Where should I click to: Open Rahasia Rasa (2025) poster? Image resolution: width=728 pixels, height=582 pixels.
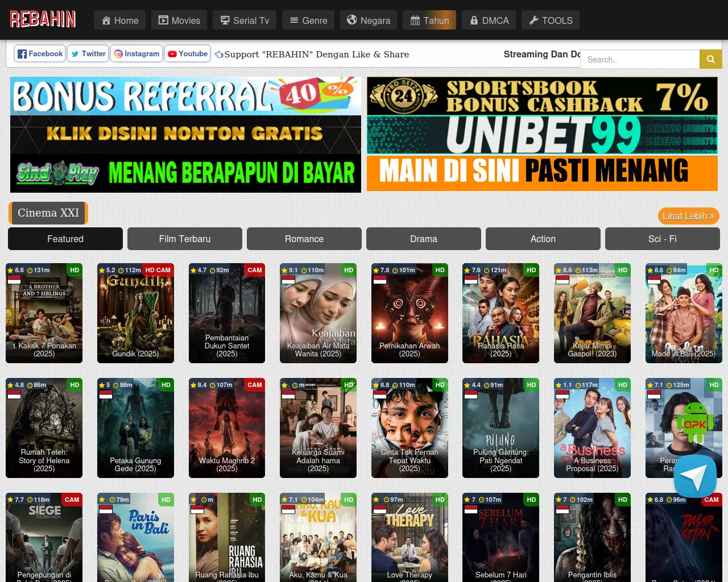pos(500,313)
